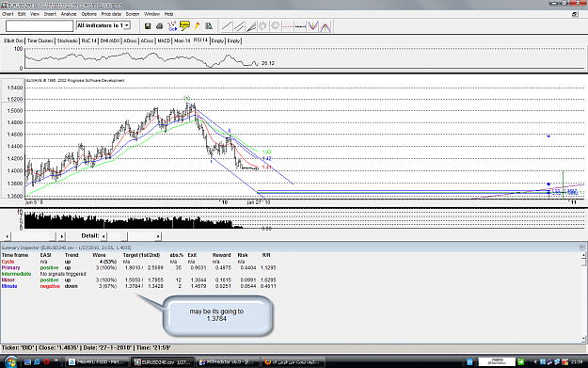
Task: Click the Intermediate time frame row label
Action: click(x=16, y=274)
